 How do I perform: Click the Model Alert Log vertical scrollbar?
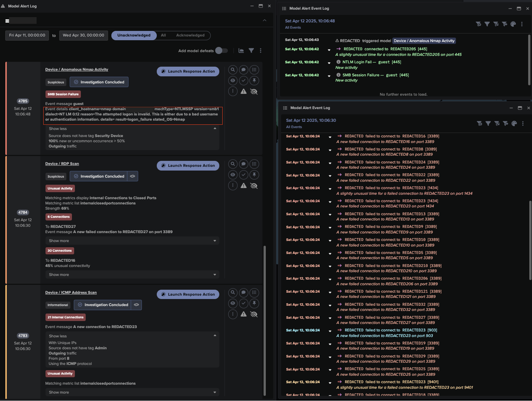(264, 321)
